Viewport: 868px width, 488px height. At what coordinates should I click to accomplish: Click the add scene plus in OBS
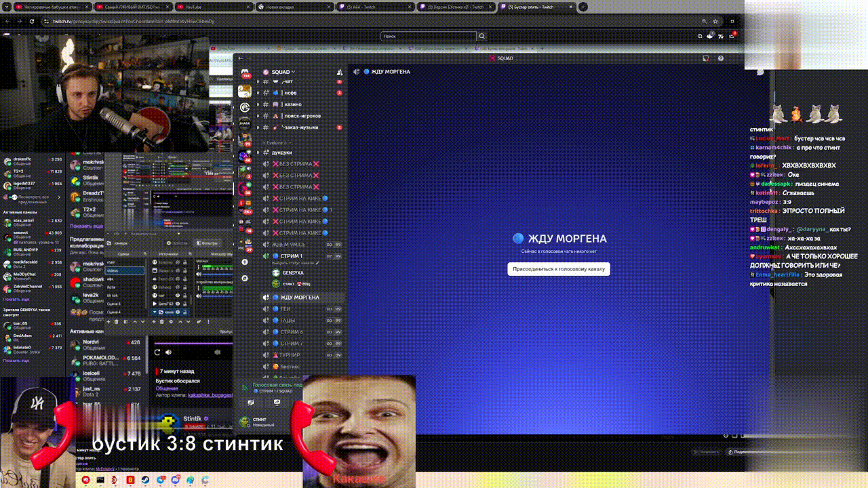[108, 322]
